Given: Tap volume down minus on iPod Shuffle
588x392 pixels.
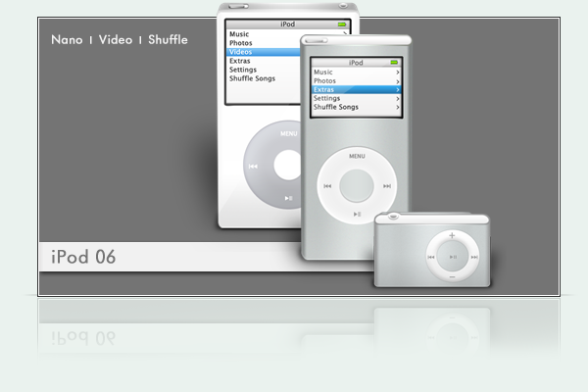Looking at the screenshot, I should pyautogui.click(x=452, y=277).
